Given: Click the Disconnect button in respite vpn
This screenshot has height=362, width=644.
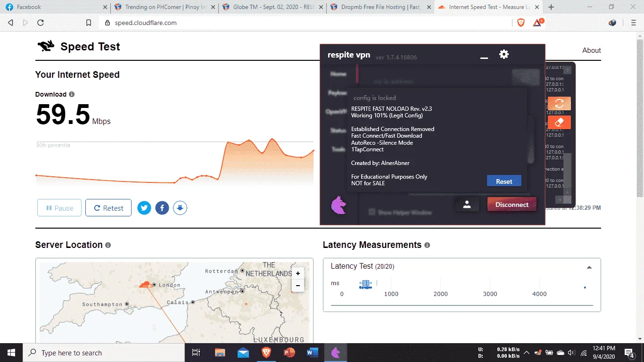Looking at the screenshot, I should [x=512, y=205].
